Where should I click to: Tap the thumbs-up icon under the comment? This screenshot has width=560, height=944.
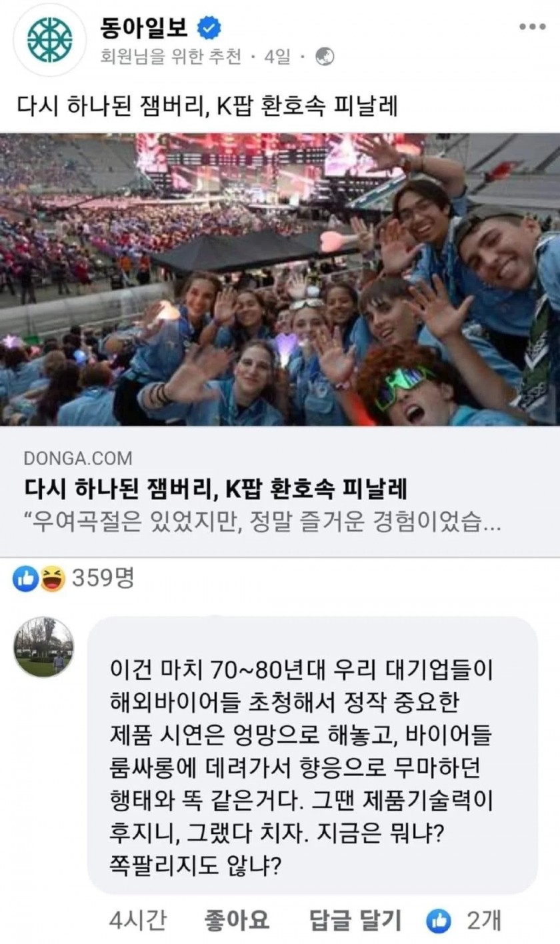tap(438, 921)
